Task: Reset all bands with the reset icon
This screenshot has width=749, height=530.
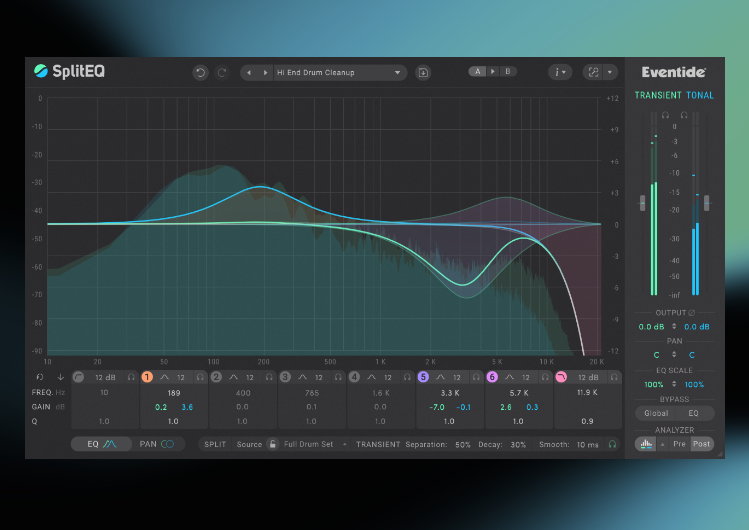Action: click(40, 377)
